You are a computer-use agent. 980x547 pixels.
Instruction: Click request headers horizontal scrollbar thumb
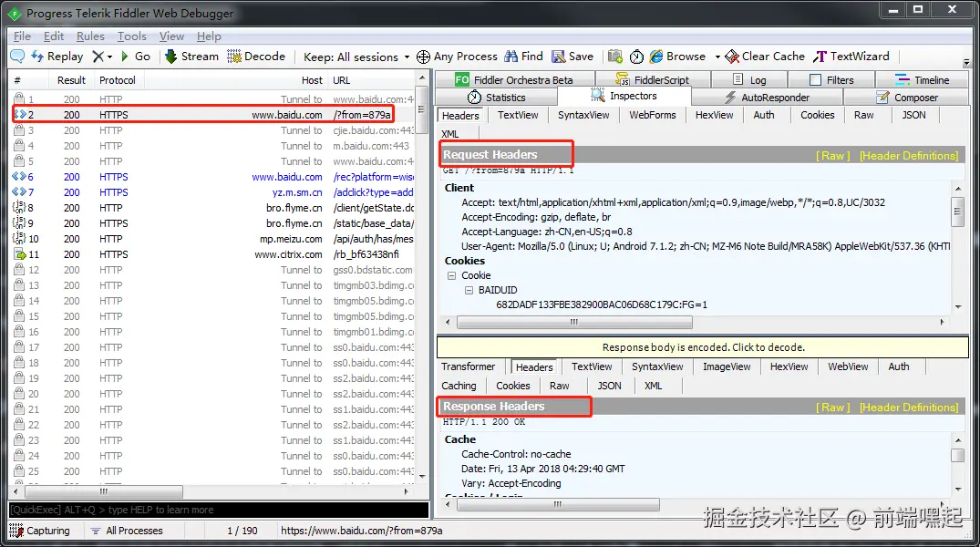click(574, 322)
